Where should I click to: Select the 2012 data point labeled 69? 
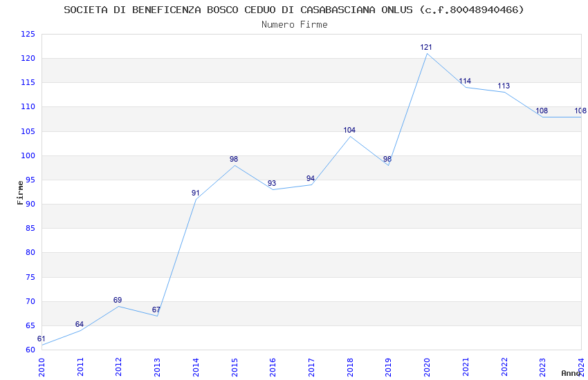pos(118,300)
